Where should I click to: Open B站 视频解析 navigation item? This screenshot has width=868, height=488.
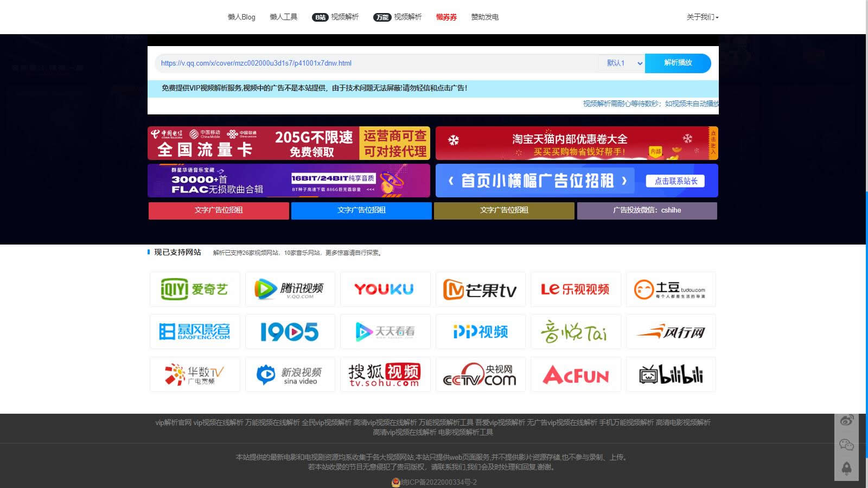click(335, 17)
